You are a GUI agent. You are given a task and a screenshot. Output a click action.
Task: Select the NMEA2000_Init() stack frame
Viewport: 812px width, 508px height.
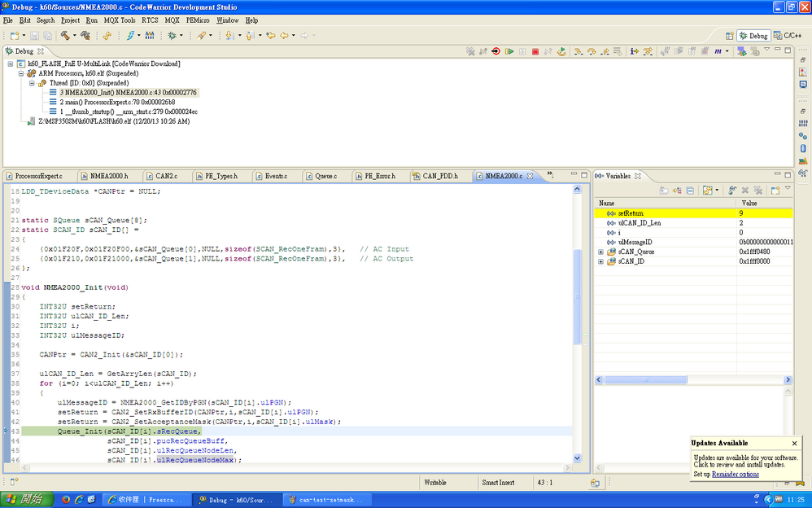(123, 93)
